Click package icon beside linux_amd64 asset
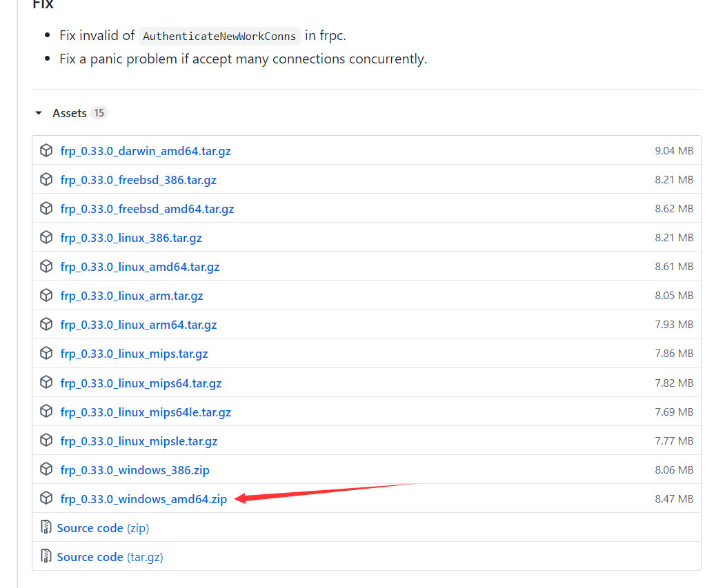The image size is (725, 588). point(46,266)
